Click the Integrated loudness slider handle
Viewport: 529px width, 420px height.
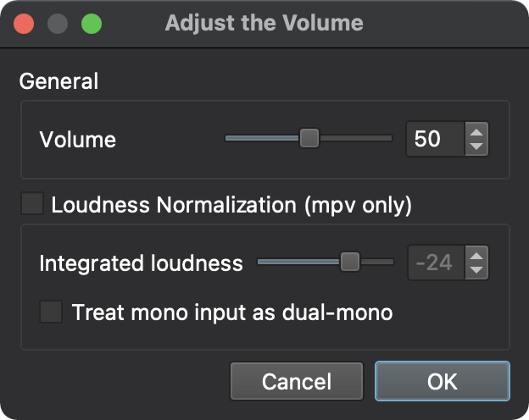[349, 262]
